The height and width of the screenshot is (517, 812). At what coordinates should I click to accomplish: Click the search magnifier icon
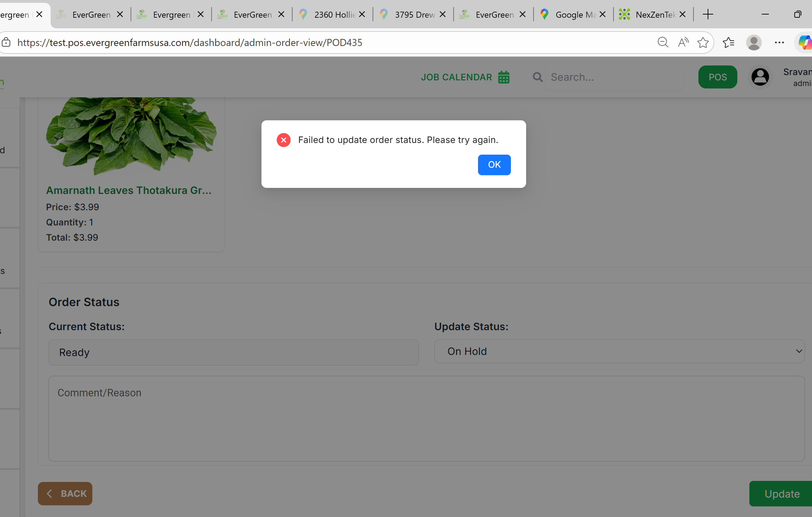tap(537, 77)
